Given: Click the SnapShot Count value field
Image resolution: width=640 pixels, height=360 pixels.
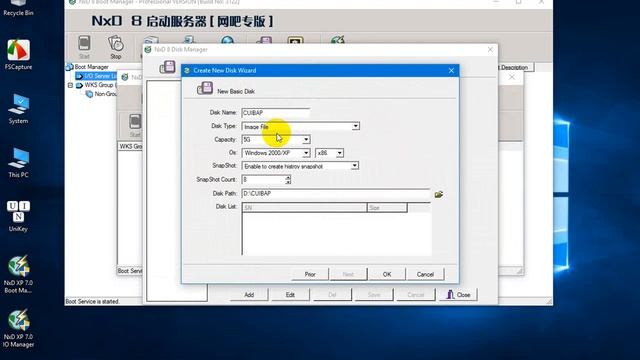Looking at the screenshot, I should (x=263, y=180).
